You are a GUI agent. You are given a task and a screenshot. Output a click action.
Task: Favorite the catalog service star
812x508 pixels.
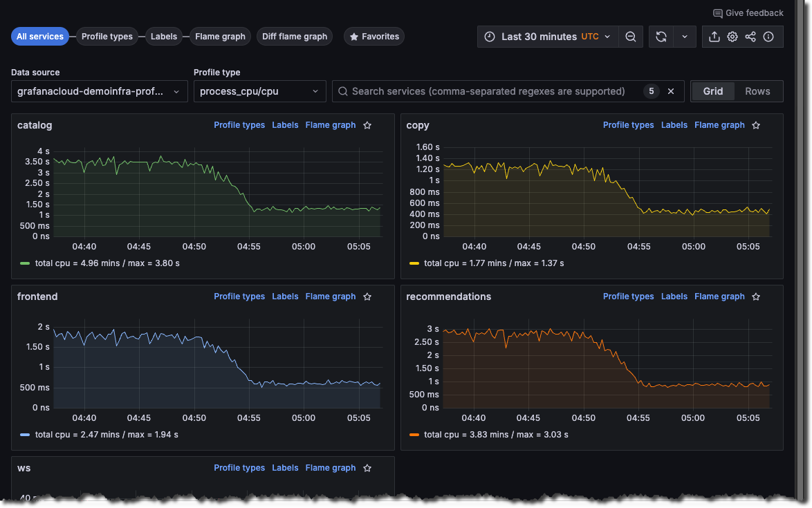coord(368,125)
